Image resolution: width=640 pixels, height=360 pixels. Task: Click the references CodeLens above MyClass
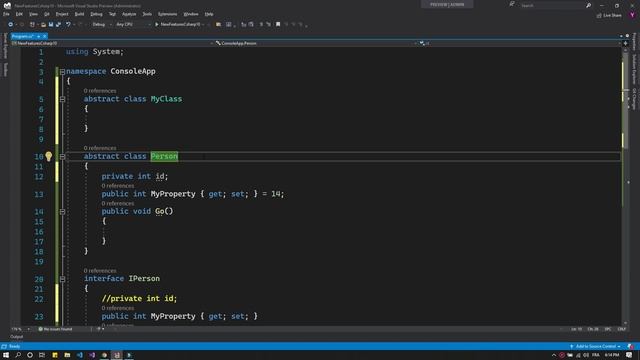point(100,91)
